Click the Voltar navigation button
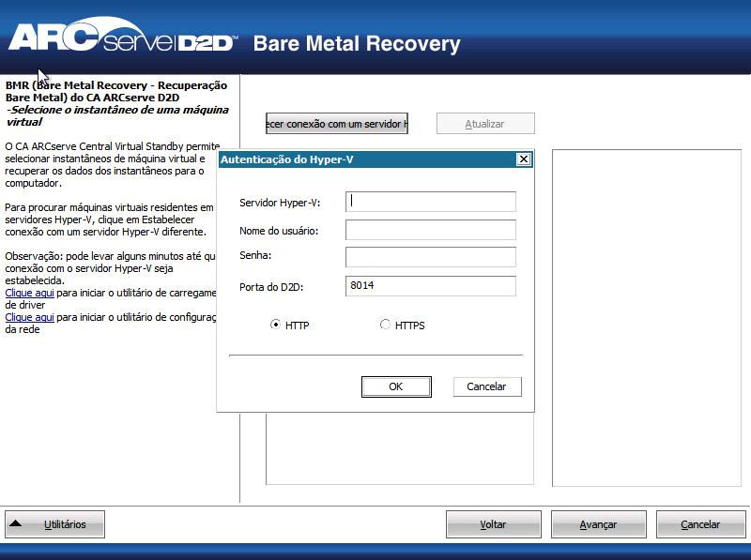751x560 pixels. [493, 524]
